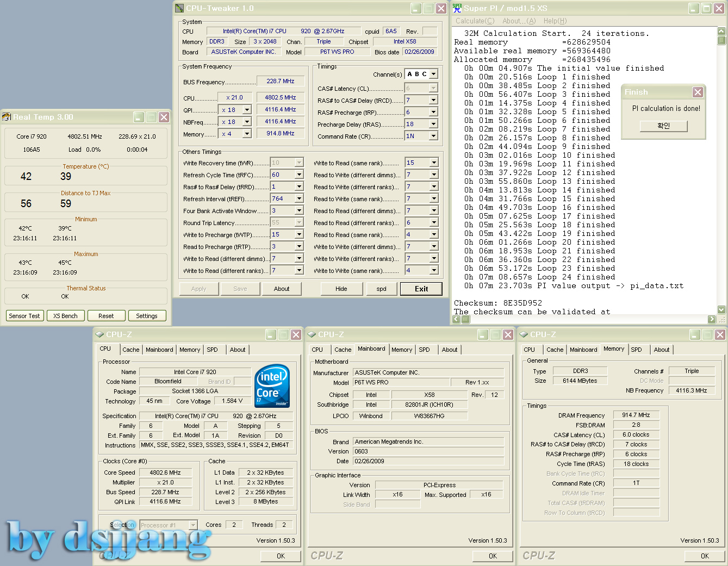Click the BUS Frequency value field
The width and height of the screenshot is (728, 566).
point(280,81)
